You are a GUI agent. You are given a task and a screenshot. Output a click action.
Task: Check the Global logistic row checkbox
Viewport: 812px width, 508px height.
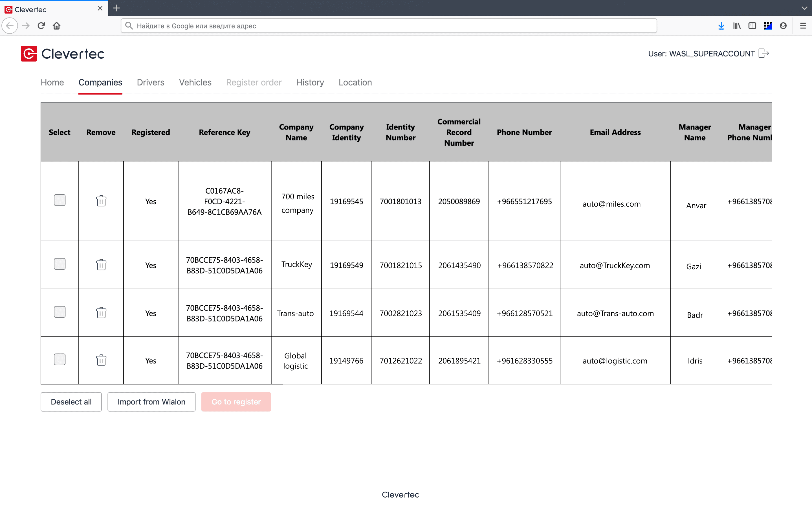pyautogui.click(x=60, y=360)
